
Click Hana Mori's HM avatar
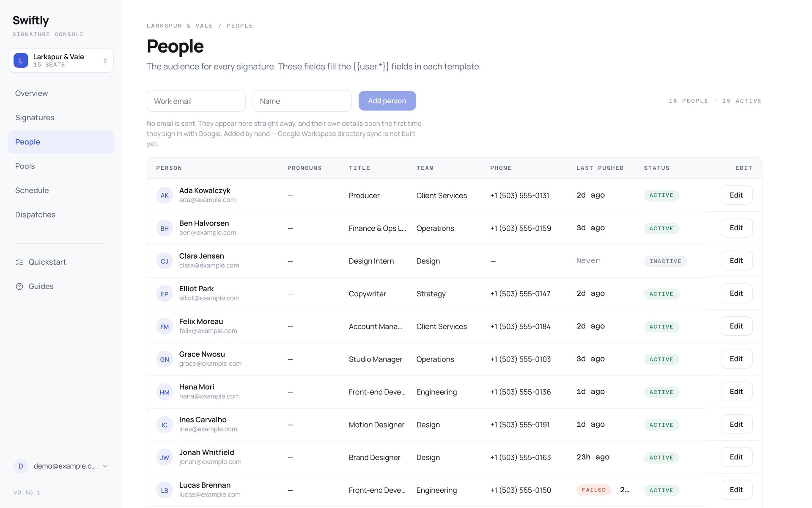click(165, 392)
